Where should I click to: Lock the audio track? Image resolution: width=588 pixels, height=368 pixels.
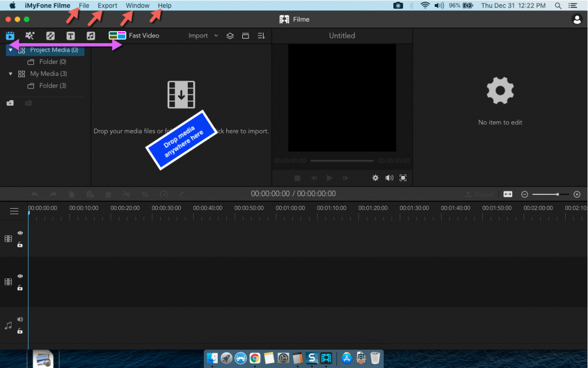20,331
